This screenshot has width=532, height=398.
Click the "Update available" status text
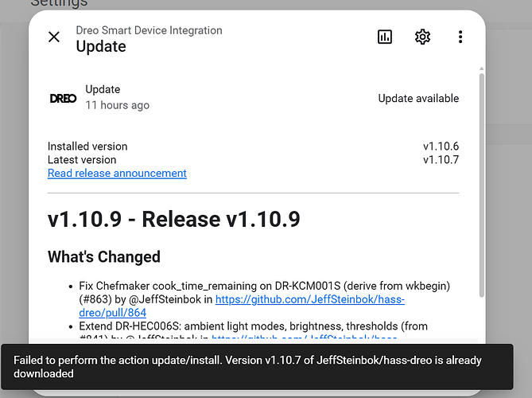coord(418,99)
